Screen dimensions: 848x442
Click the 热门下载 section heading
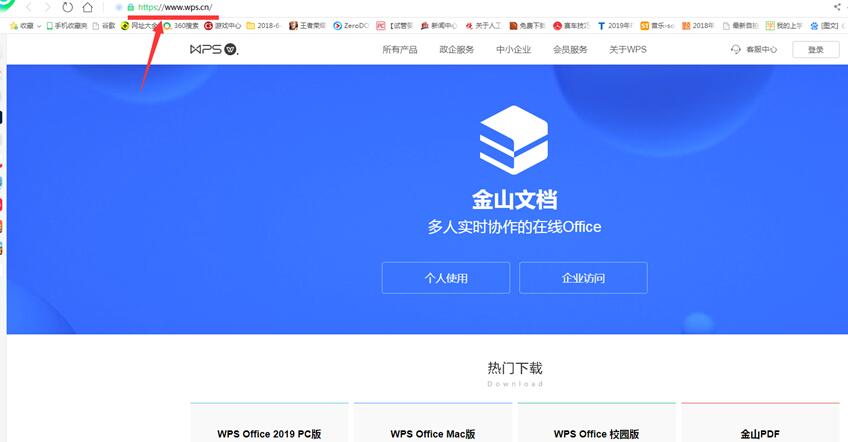click(515, 368)
